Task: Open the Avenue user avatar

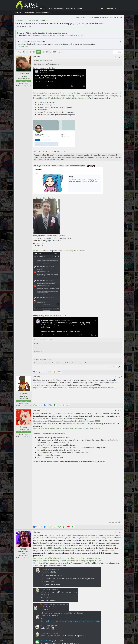Action: click(x=24, y=417)
